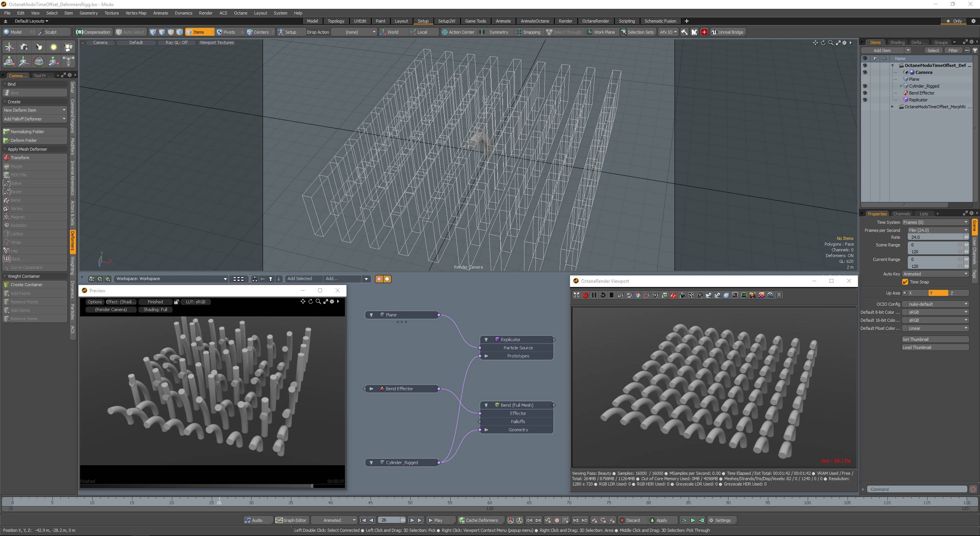This screenshot has width=980, height=536.
Task: Click the Pause icon in OctaneRender Viewport
Action: tap(594, 295)
